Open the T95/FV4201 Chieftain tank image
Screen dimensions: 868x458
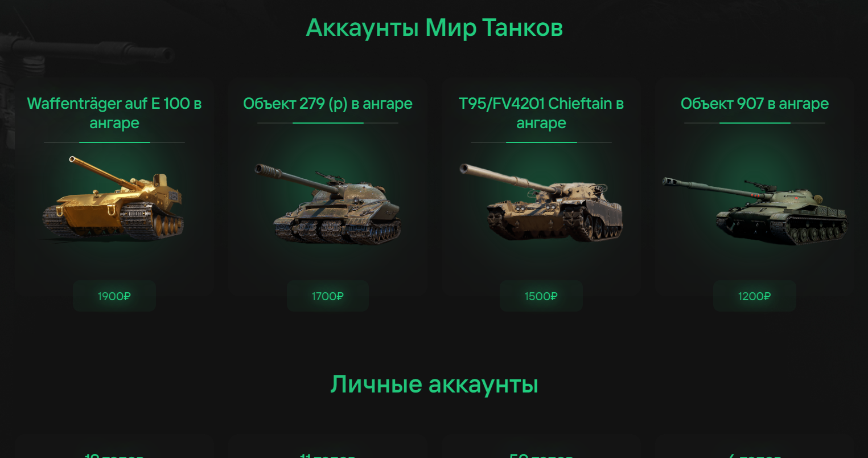(x=541, y=202)
